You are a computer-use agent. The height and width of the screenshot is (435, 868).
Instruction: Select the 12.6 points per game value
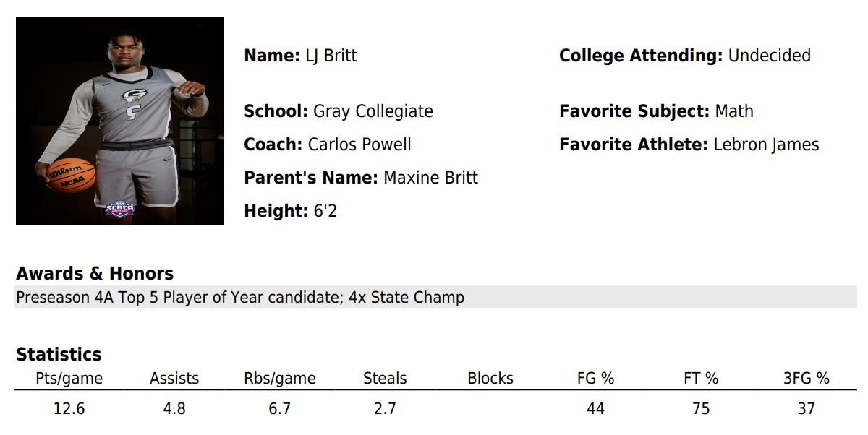[69, 409]
